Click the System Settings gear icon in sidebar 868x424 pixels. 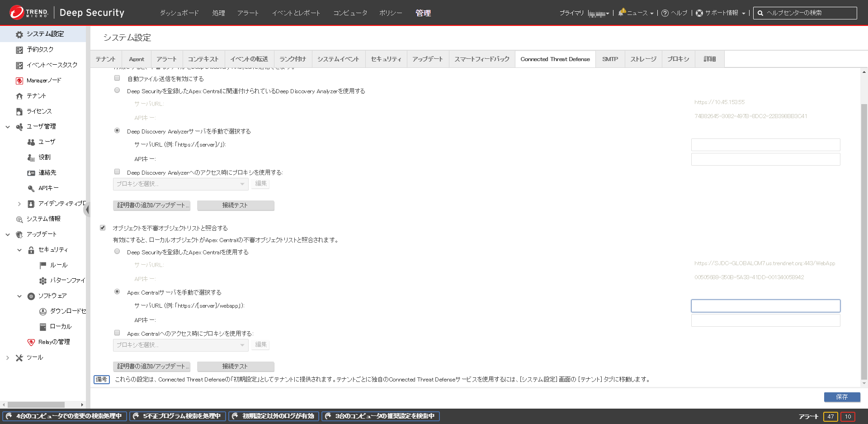click(19, 34)
